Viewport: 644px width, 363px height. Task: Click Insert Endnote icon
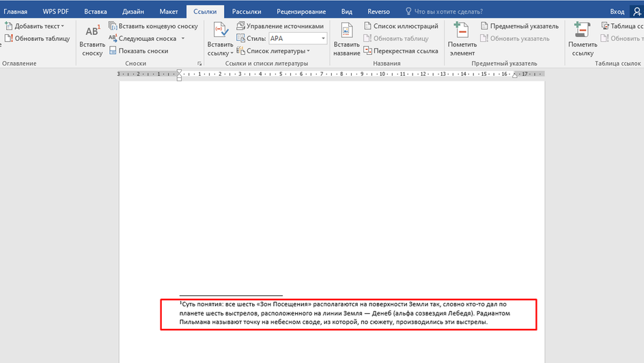click(x=113, y=26)
